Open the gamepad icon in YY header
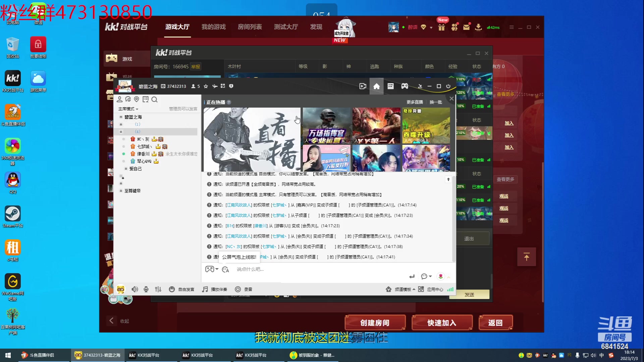The height and width of the screenshot is (362, 644). (x=405, y=86)
